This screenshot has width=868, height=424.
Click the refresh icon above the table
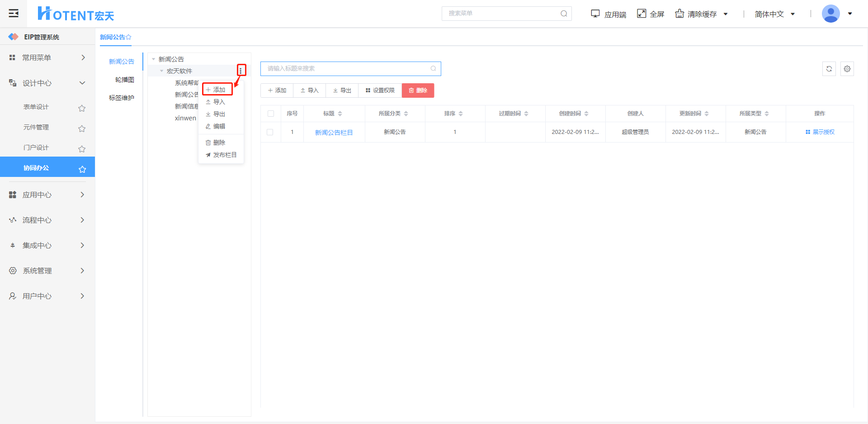(829, 69)
